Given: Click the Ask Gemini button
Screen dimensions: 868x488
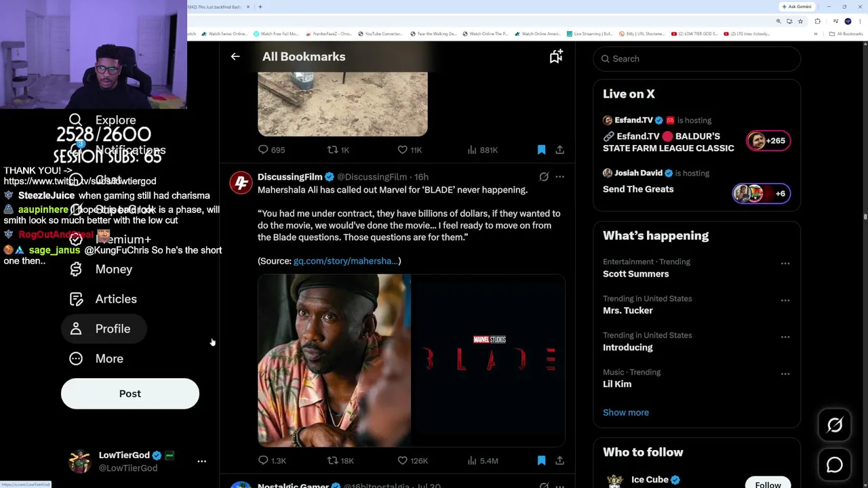Looking at the screenshot, I should click(x=797, y=7).
